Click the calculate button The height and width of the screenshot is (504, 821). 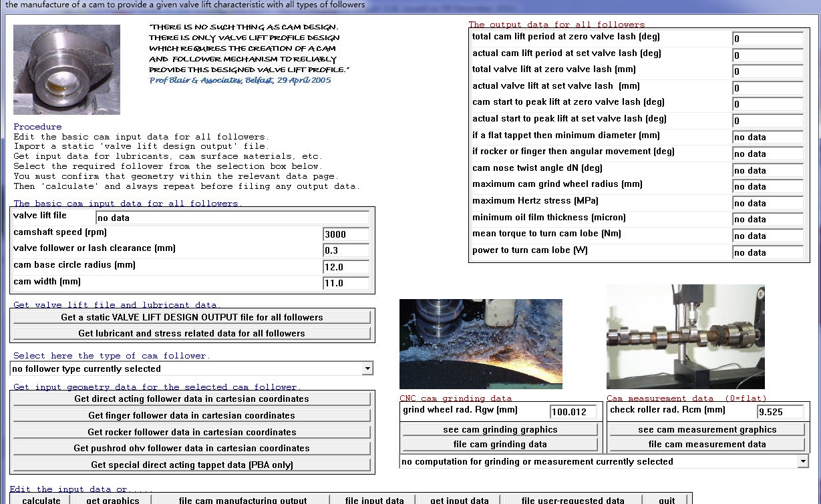pos(41,500)
